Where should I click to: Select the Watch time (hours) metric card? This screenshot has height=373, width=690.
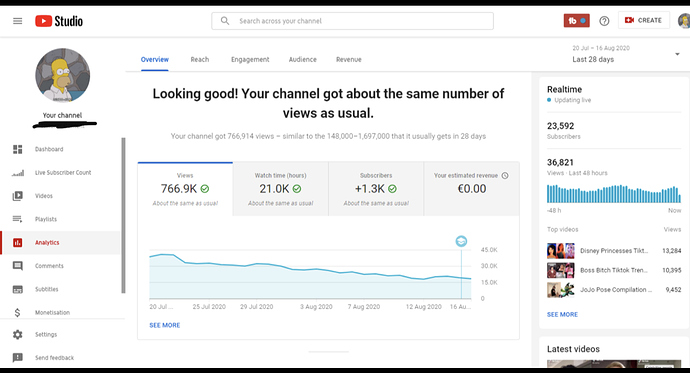point(280,189)
